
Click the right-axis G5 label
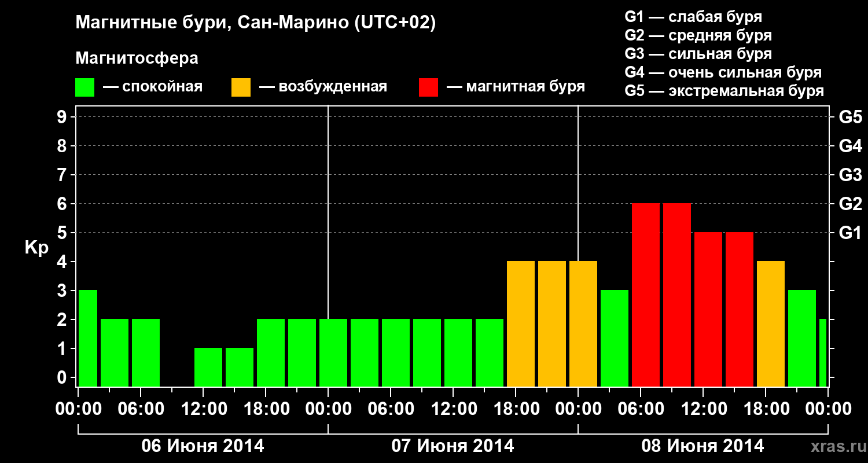pyautogui.click(x=850, y=117)
